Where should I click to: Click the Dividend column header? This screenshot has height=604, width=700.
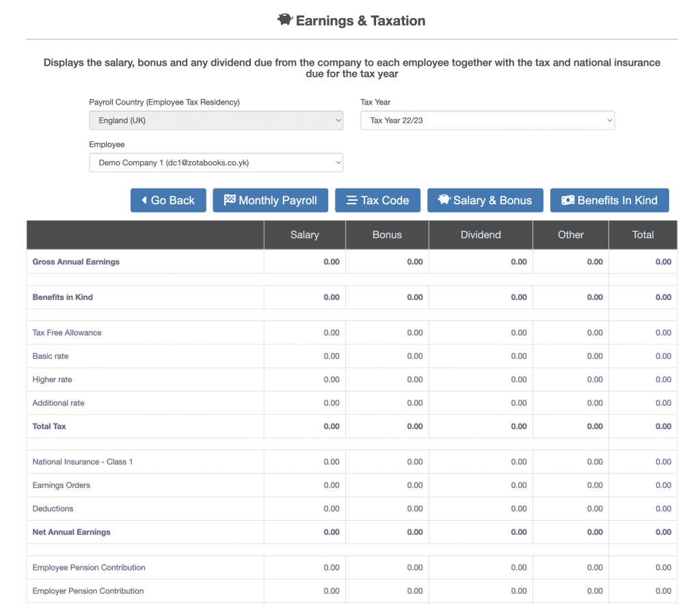(481, 234)
